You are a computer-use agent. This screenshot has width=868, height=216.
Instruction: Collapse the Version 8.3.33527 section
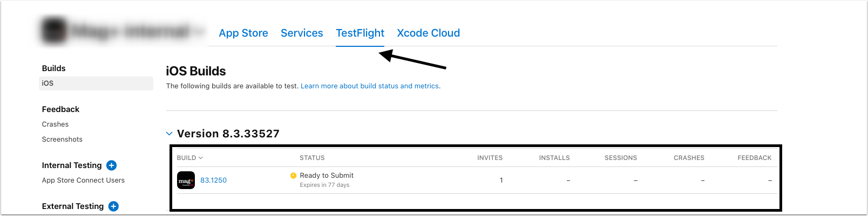tap(169, 134)
